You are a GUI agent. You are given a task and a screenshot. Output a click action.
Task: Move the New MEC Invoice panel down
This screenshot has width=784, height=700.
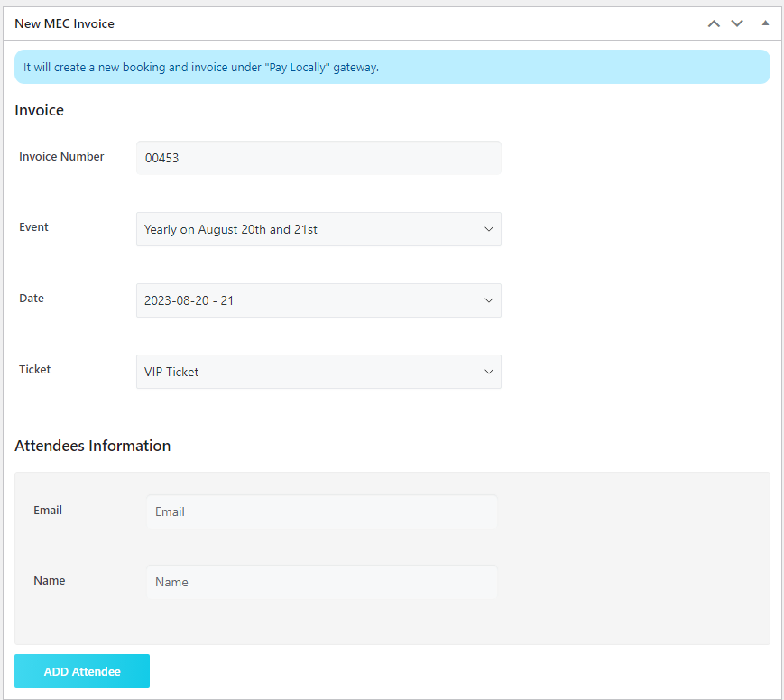click(737, 23)
